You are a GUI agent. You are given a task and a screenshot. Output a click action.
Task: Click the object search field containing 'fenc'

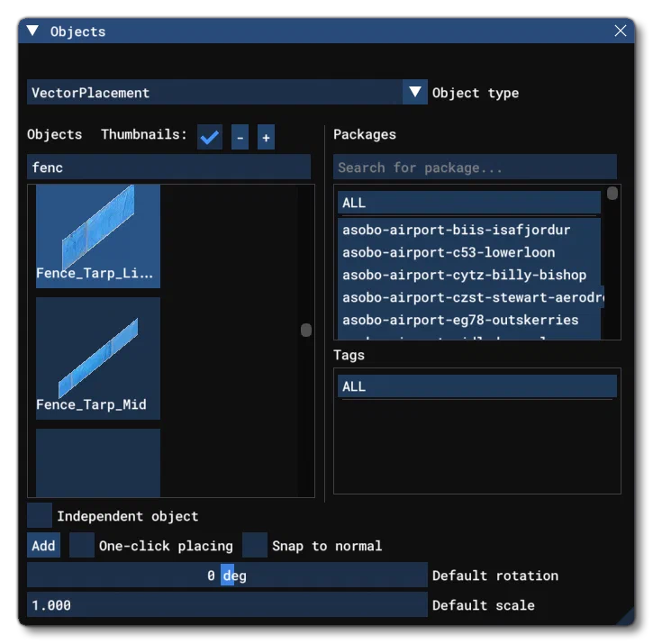tap(168, 167)
